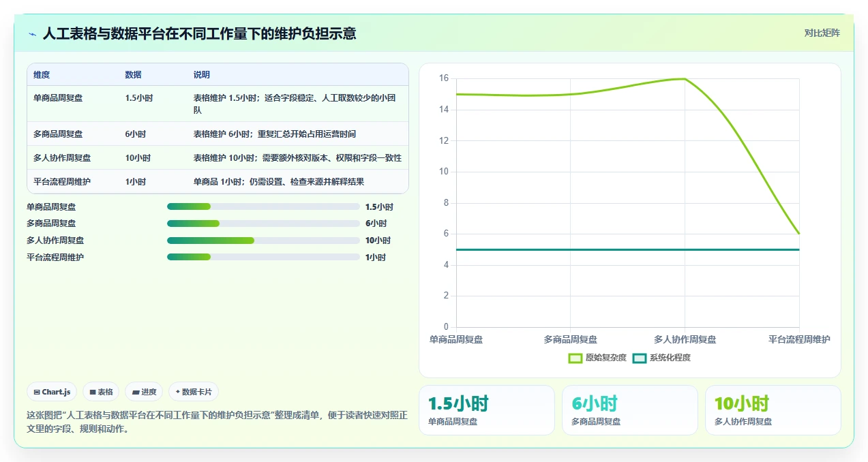This screenshot has width=868, height=462.
Task: Click the 多人协作周复盘 progress bar
Action: pos(263,241)
